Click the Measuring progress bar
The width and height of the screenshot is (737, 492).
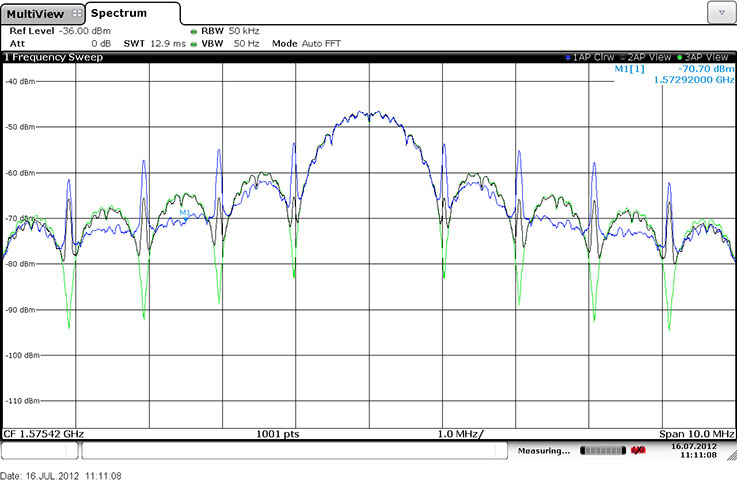599,452
